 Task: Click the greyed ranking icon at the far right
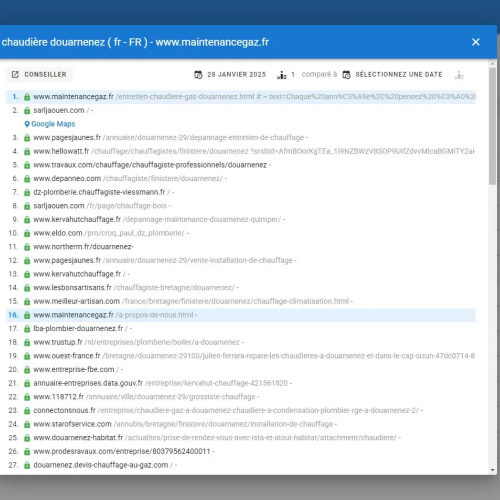(x=459, y=75)
